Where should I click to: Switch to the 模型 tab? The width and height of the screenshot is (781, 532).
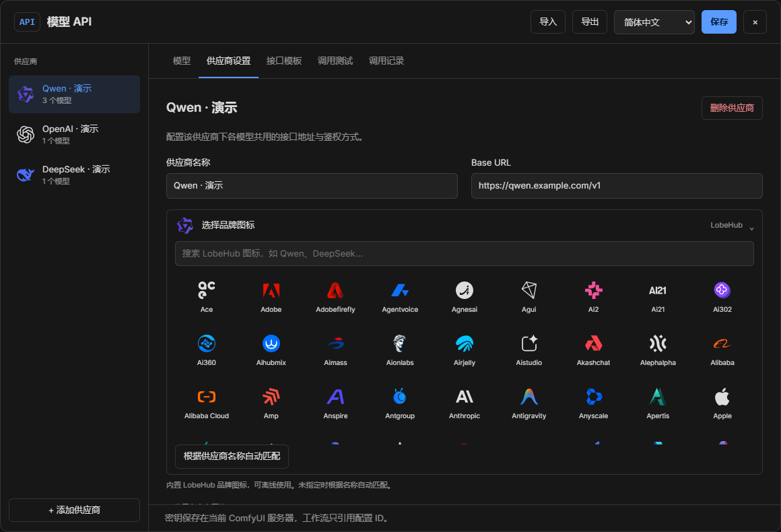tap(181, 61)
